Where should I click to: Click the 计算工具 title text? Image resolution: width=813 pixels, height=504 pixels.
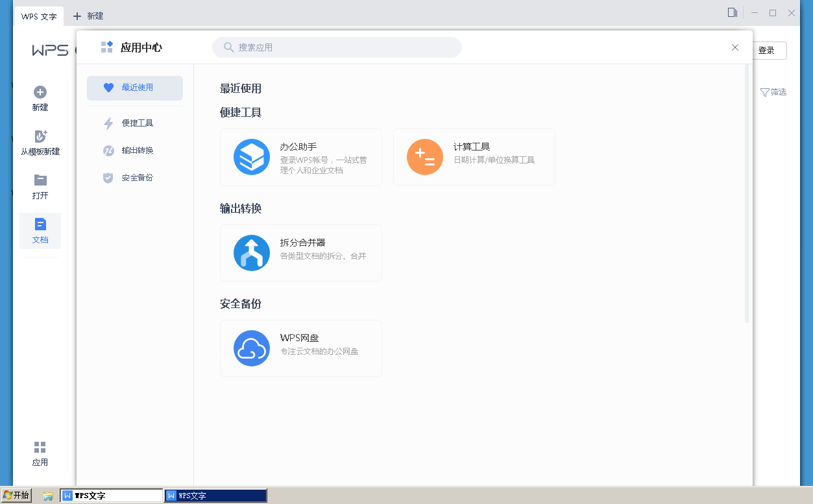tap(472, 147)
